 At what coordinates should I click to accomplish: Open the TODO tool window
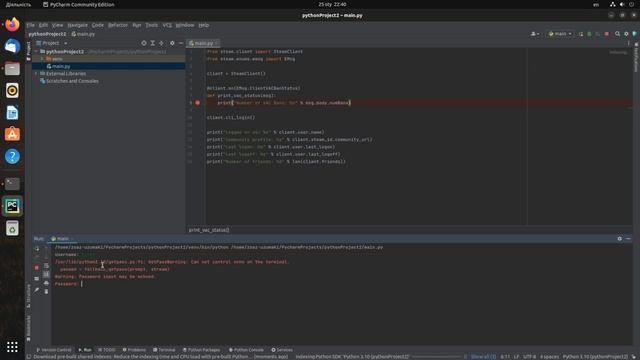(107, 350)
